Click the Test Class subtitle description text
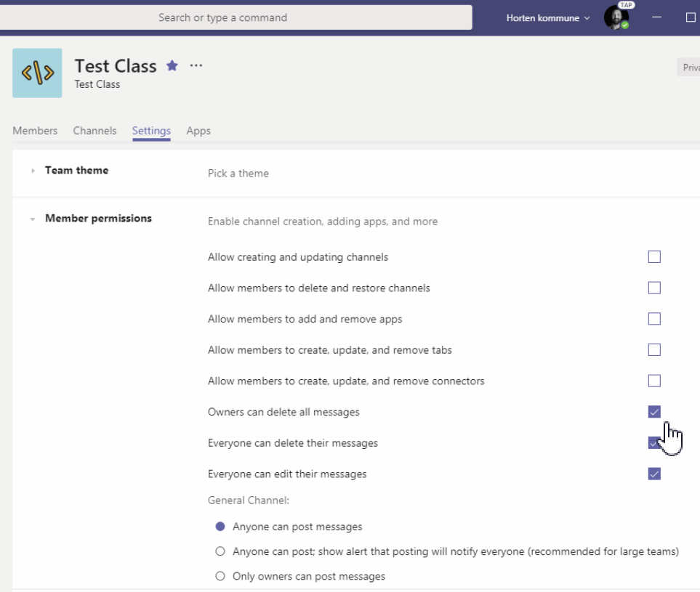Screen dimensions: 700x592 [x=97, y=84]
